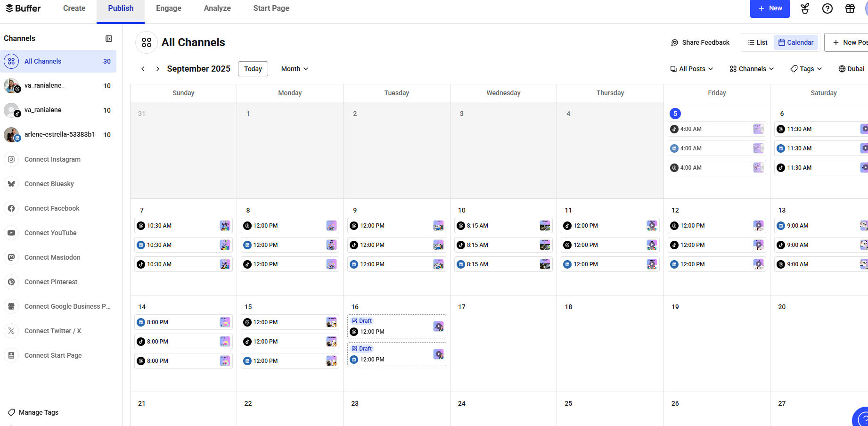The width and height of the screenshot is (868, 426).
Task: Click the Connect YouTube icon
Action: tap(11, 233)
